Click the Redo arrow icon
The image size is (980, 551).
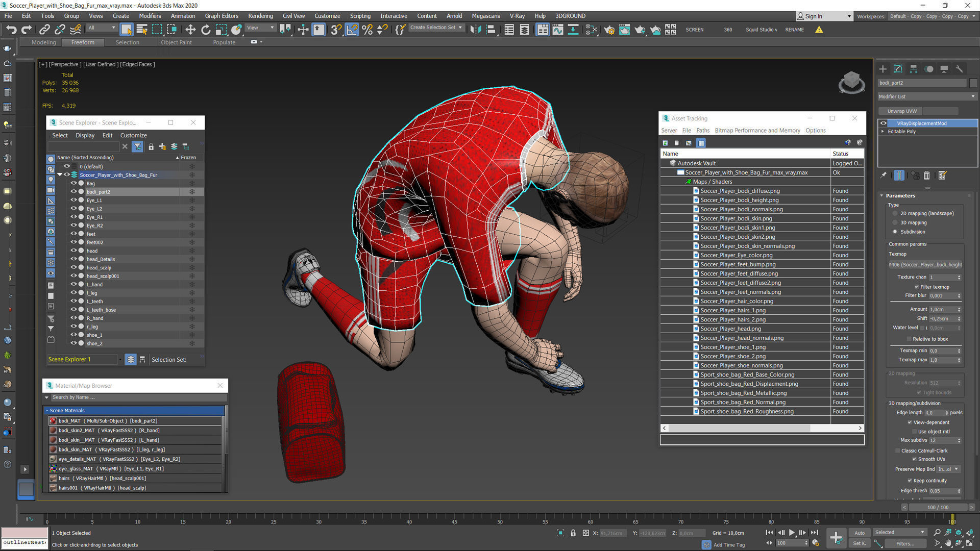tap(27, 30)
